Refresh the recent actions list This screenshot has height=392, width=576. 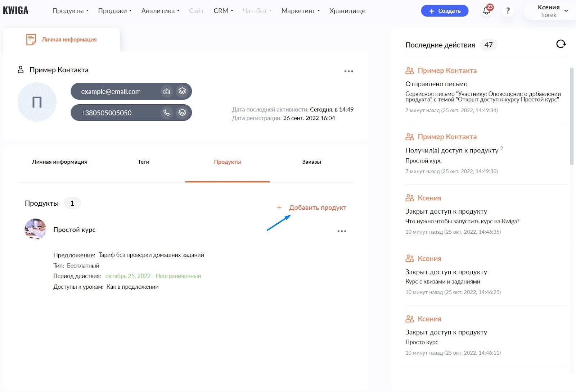coord(561,44)
